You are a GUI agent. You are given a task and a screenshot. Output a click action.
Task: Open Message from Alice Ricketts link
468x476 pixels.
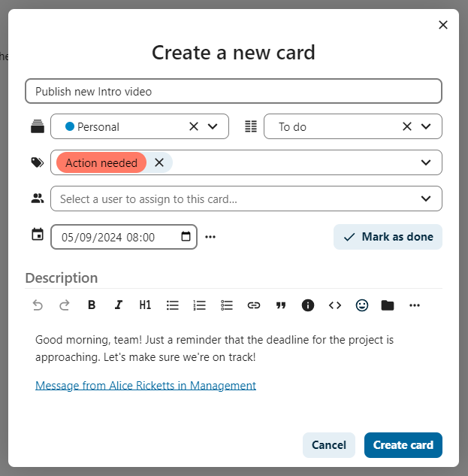coord(146,385)
